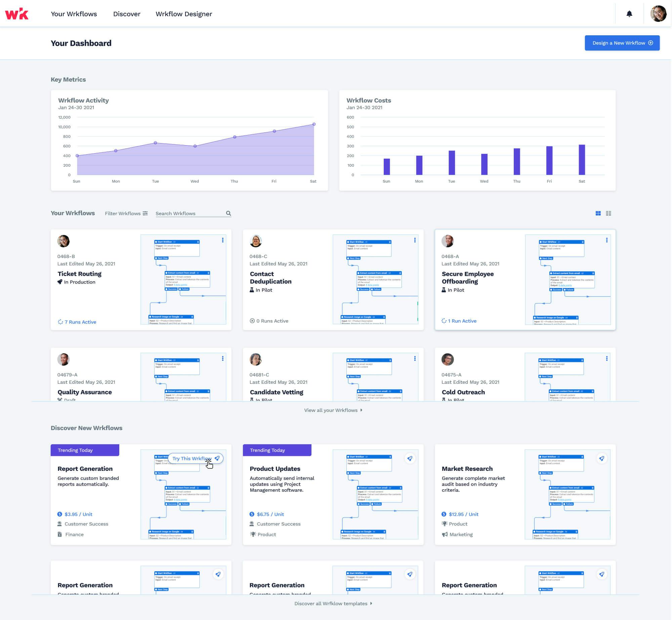The image size is (672, 620).
Task: Click the In Pilot flask icon on Contact Deduplication
Action: [252, 290]
